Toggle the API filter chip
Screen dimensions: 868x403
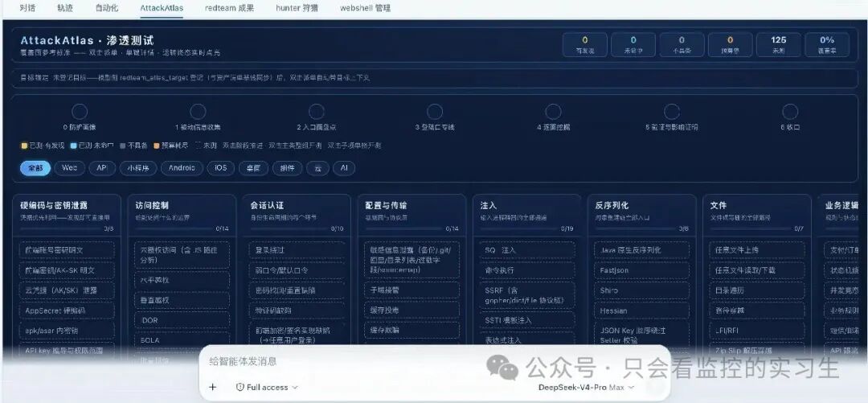coord(102,168)
